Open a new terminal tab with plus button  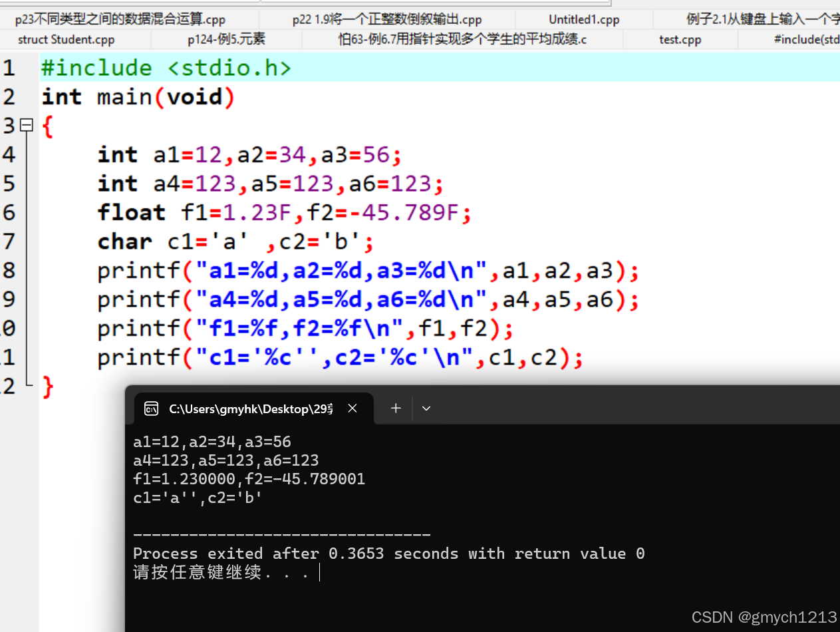(396, 408)
